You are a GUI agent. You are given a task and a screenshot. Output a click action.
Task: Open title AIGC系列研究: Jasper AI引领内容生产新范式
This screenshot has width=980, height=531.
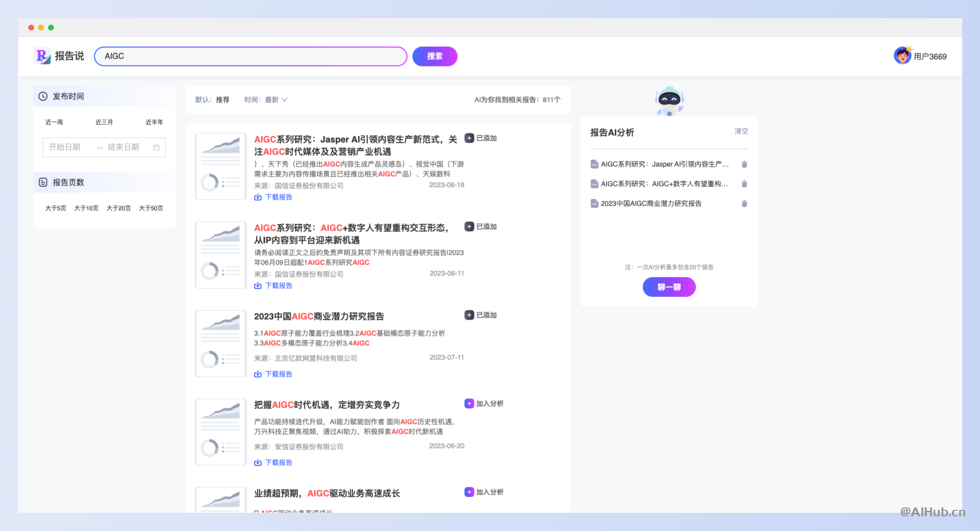(x=356, y=146)
